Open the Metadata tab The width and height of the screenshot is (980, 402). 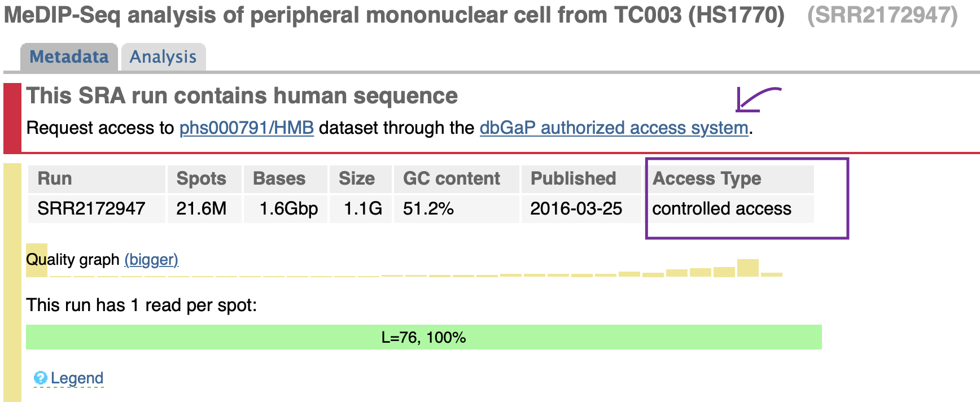[69, 57]
